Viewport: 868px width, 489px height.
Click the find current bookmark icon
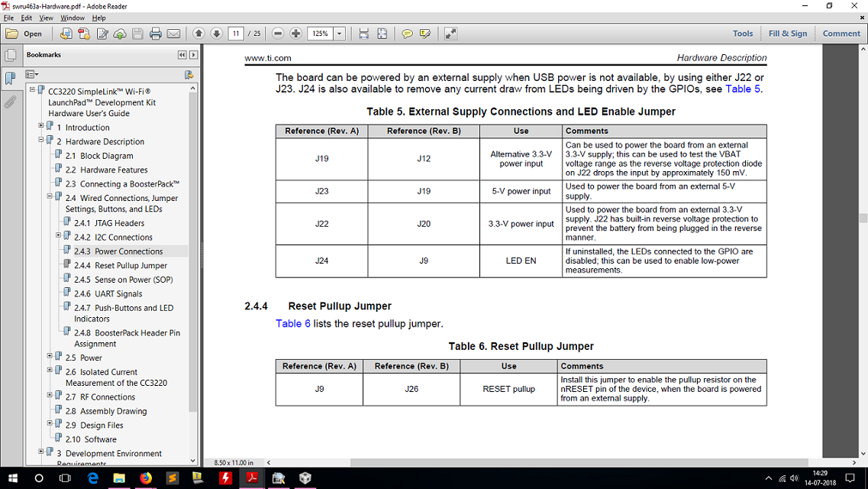click(189, 74)
